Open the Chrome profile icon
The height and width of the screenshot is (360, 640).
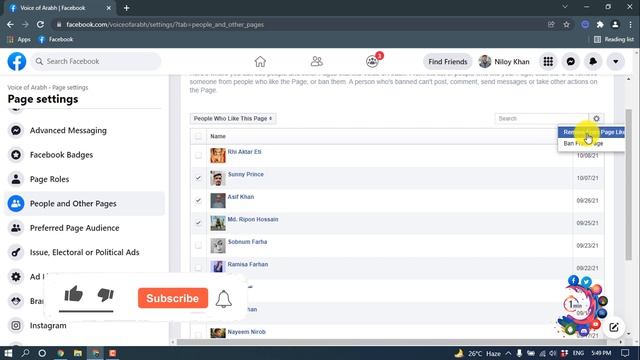click(615, 24)
